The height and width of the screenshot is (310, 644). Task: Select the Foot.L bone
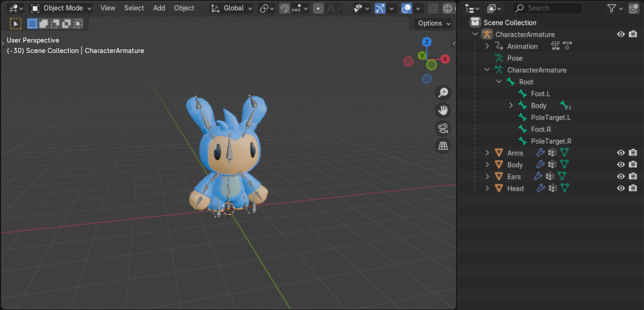pyautogui.click(x=541, y=93)
